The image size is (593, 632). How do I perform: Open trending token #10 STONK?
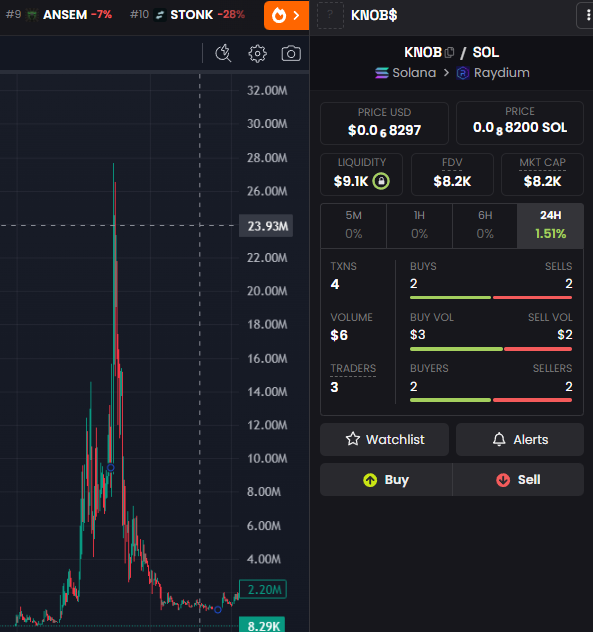187,15
